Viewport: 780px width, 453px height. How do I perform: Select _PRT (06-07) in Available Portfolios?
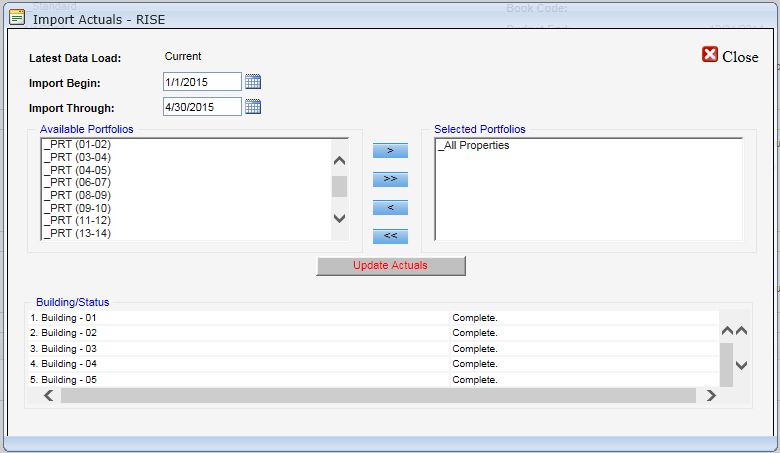pyautogui.click(x=77, y=182)
